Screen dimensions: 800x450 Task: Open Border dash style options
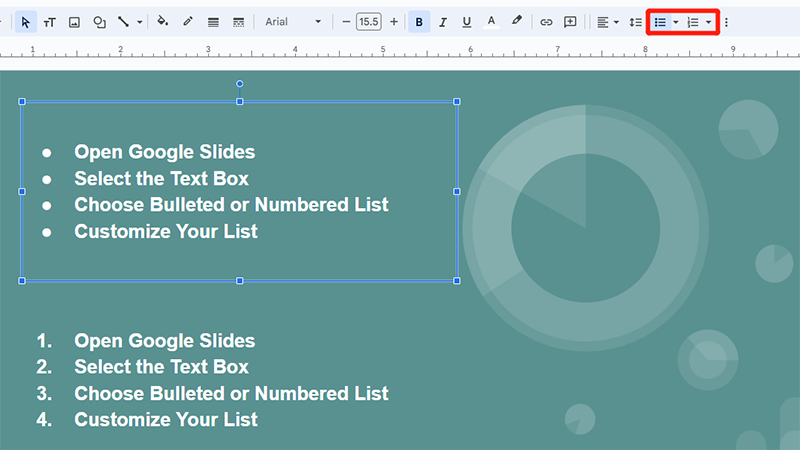click(x=238, y=22)
